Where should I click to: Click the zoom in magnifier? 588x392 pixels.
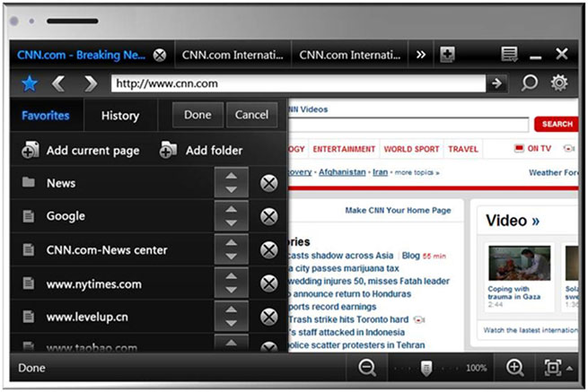pyautogui.click(x=514, y=367)
